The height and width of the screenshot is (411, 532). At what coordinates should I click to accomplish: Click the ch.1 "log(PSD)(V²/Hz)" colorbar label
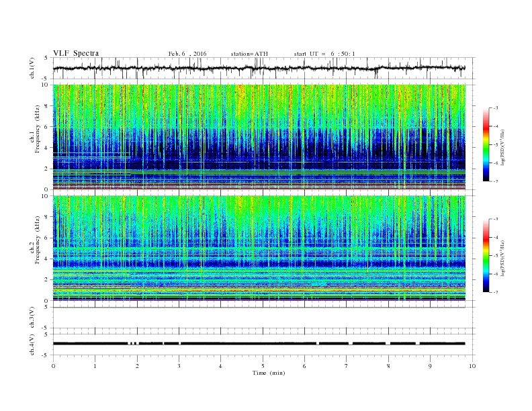point(502,147)
